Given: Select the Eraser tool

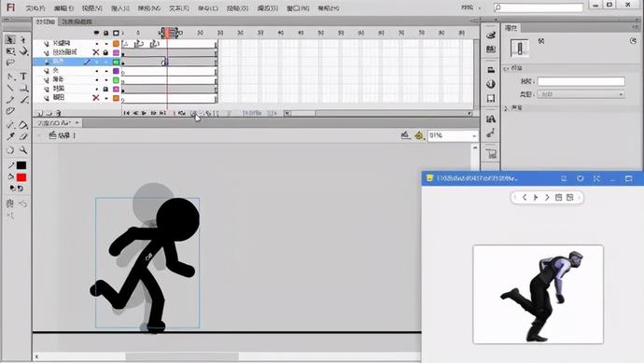Looking at the screenshot, I should (x=23, y=136).
